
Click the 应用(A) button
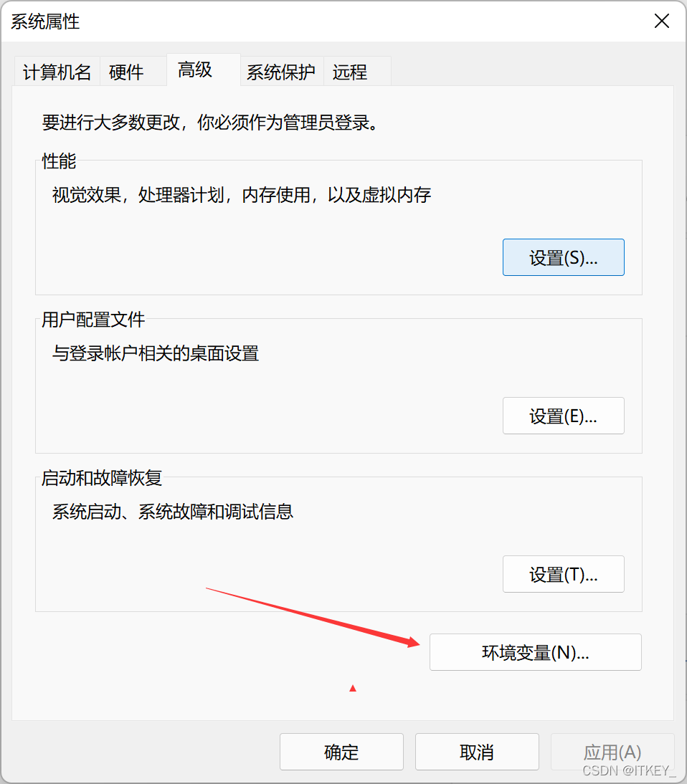pos(612,752)
